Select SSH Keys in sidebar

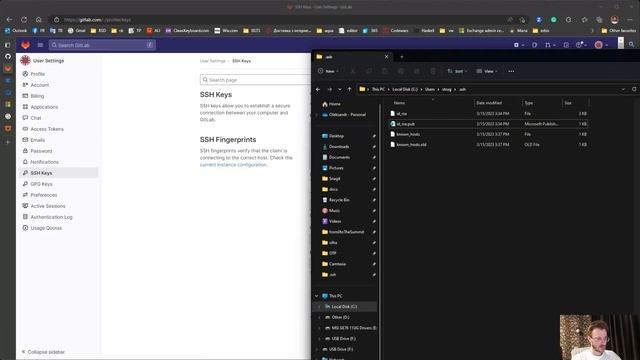pyautogui.click(x=59, y=173)
